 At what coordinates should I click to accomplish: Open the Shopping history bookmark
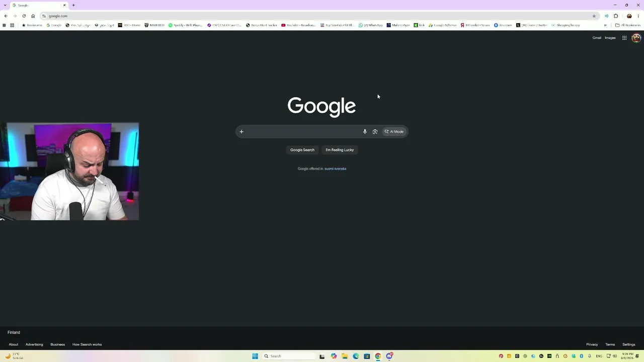[566, 25]
